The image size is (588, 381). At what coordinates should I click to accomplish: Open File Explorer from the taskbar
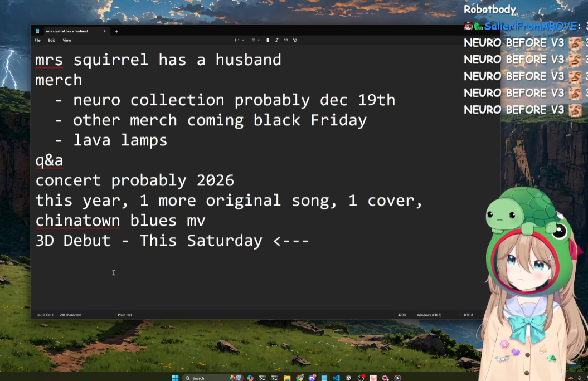point(287,378)
